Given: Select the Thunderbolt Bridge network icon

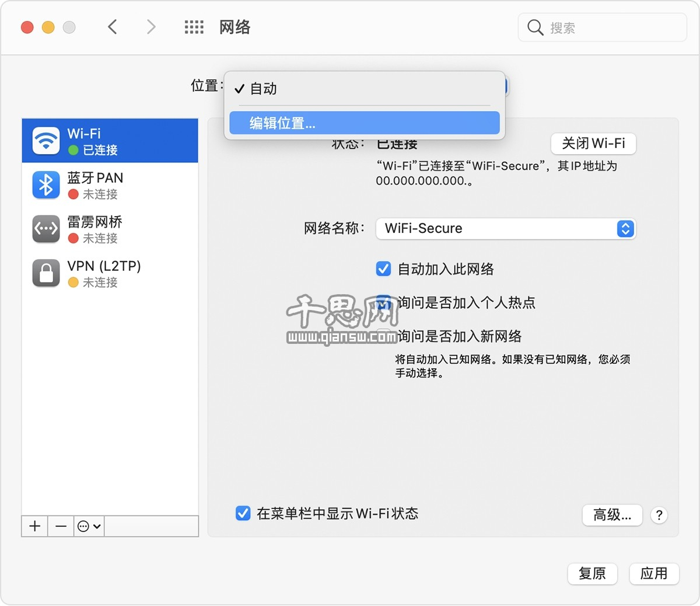Looking at the screenshot, I should coord(46,229).
